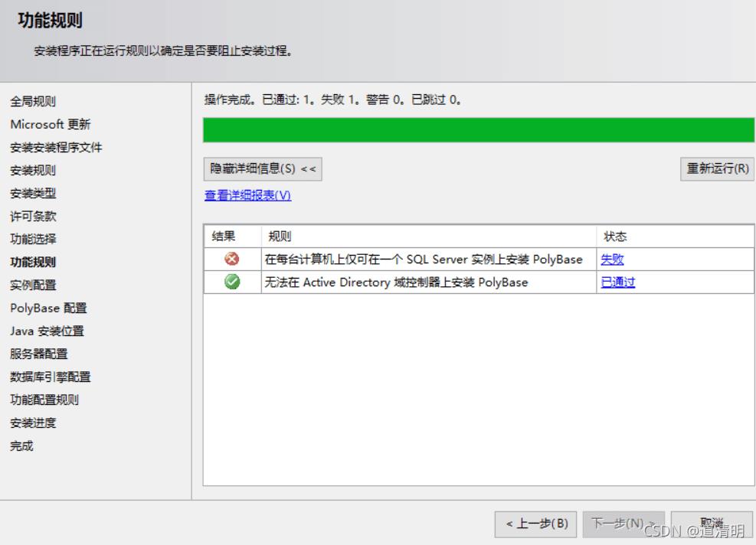Click the 状态 column header
Image resolution: width=756 pixels, height=545 pixels.
tap(615, 237)
